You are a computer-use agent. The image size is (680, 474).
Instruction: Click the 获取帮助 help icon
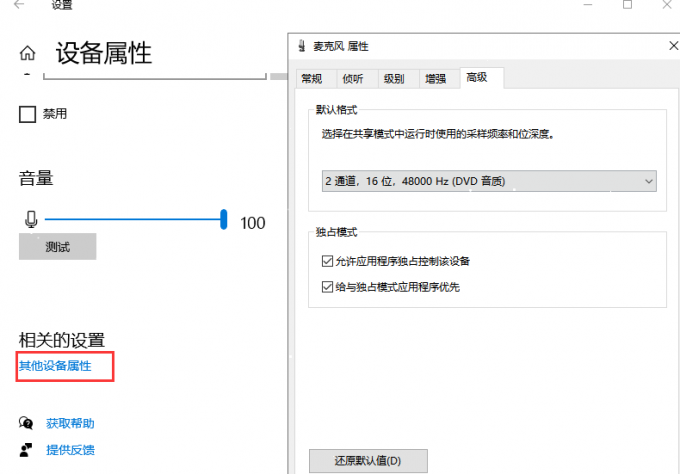click(x=27, y=424)
